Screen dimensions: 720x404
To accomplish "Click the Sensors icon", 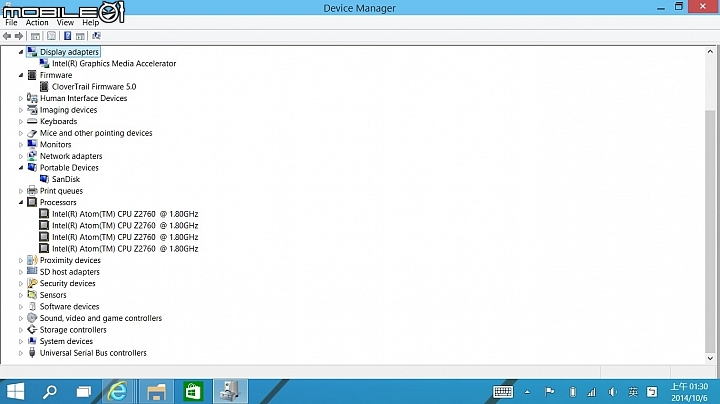I will (32, 295).
